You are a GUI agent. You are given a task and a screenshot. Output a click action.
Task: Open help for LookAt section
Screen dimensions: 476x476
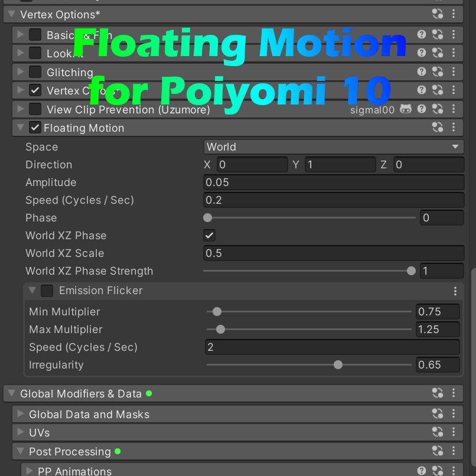click(x=421, y=53)
